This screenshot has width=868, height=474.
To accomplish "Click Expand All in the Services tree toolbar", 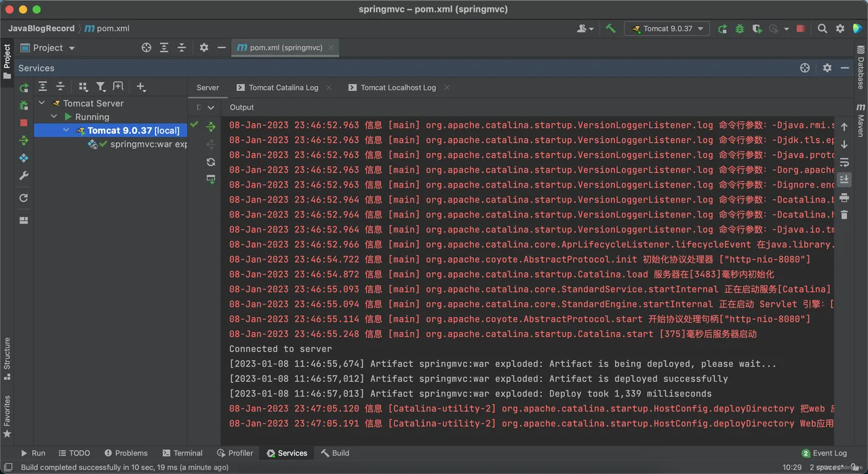I will click(x=43, y=87).
